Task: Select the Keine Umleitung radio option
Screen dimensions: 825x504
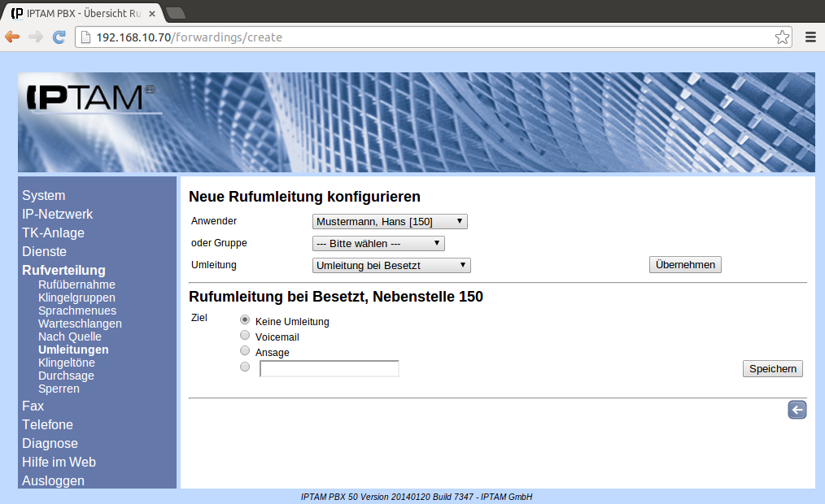Action: (245, 320)
